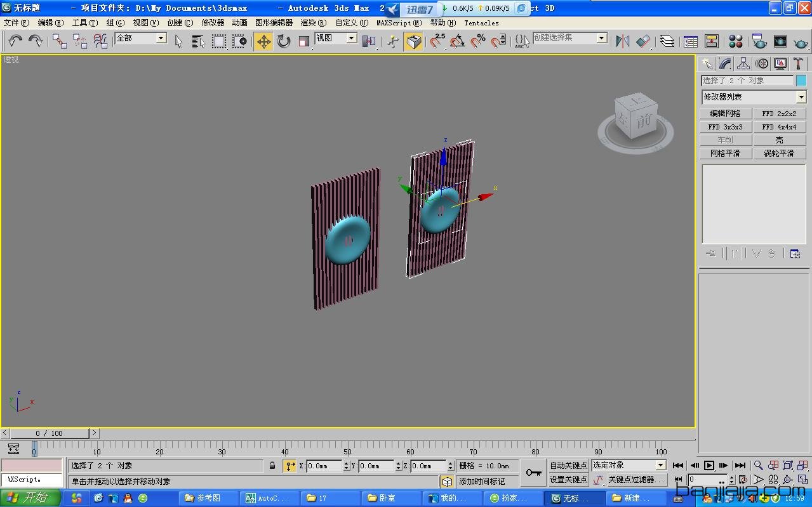Apply the 网格平滑 modifier button
Image resolution: width=812 pixels, height=507 pixels.
(x=726, y=154)
